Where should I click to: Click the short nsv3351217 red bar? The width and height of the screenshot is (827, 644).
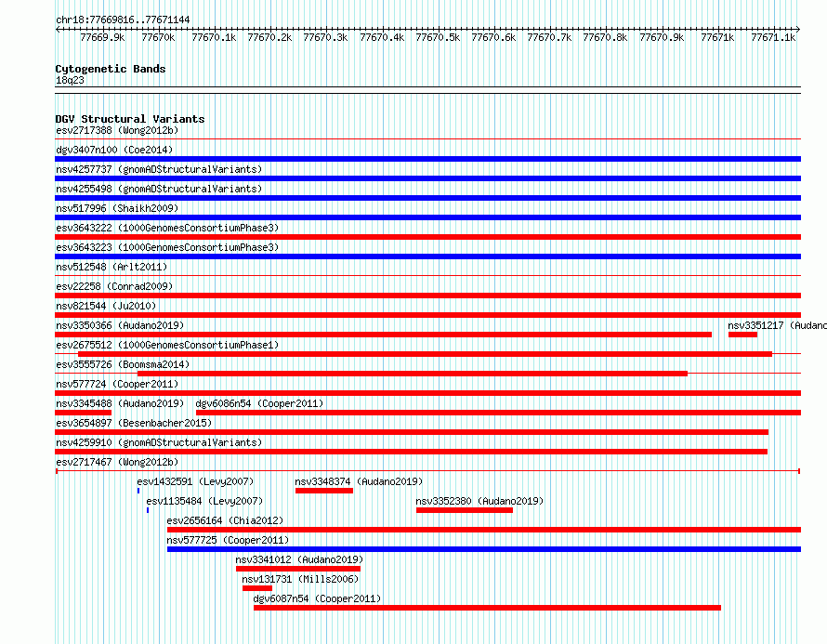[742, 335]
